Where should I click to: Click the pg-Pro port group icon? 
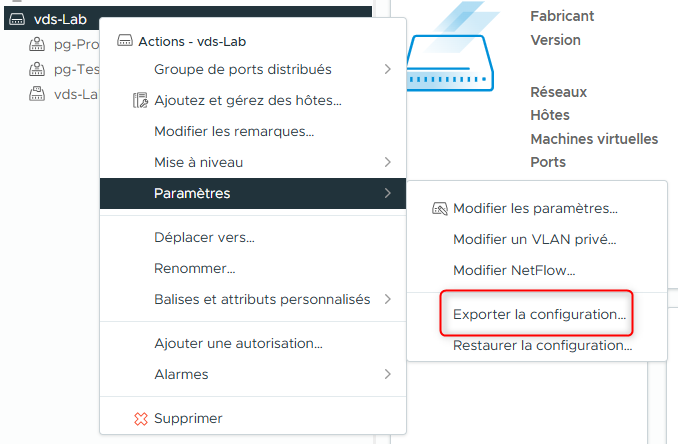pos(36,45)
